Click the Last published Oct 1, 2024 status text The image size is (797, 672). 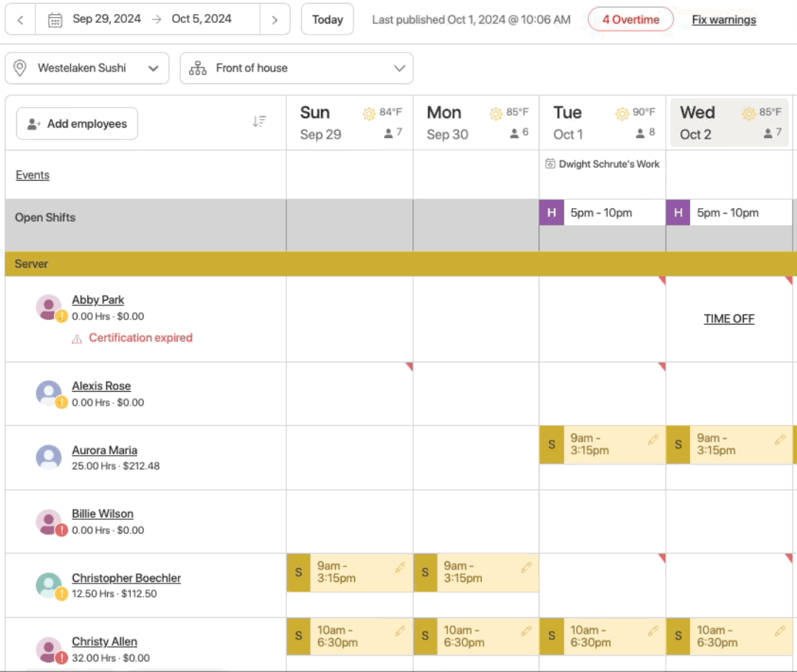(x=471, y=20)
